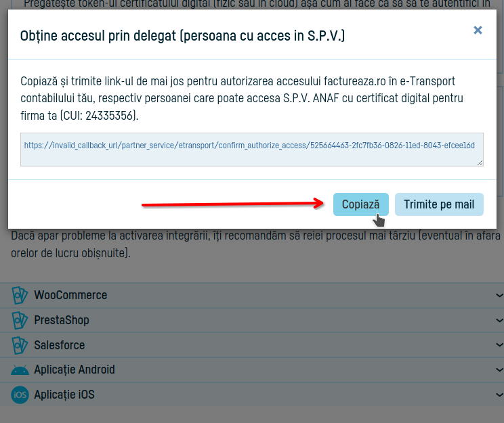Click the resize handle of the link textarea
The height and width of the screenshot is (423, 504).
[480, 162]
